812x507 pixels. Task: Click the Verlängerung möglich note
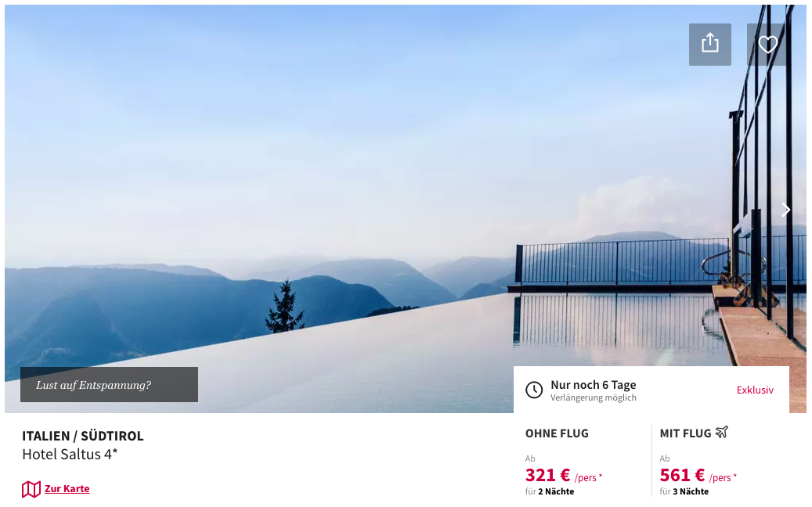click(593, 397)
